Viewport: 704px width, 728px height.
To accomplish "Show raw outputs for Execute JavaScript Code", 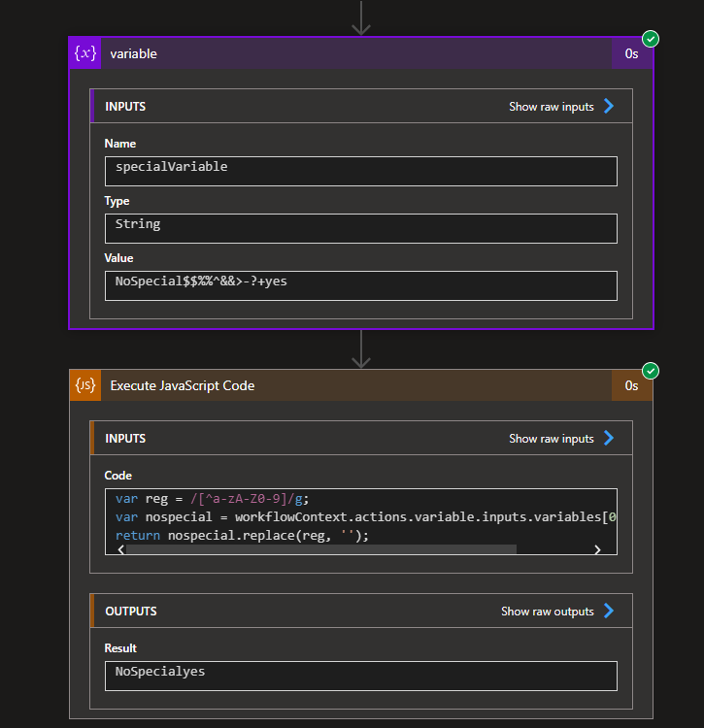I will [547, 612].
